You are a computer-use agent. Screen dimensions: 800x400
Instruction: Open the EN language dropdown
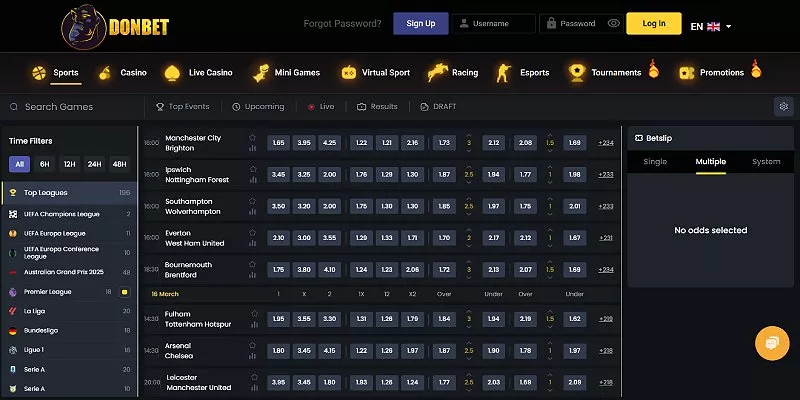[x=711, y=27]
